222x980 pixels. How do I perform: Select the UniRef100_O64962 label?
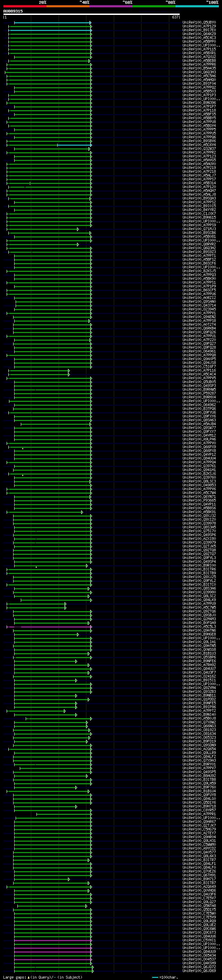pos(199,405)
